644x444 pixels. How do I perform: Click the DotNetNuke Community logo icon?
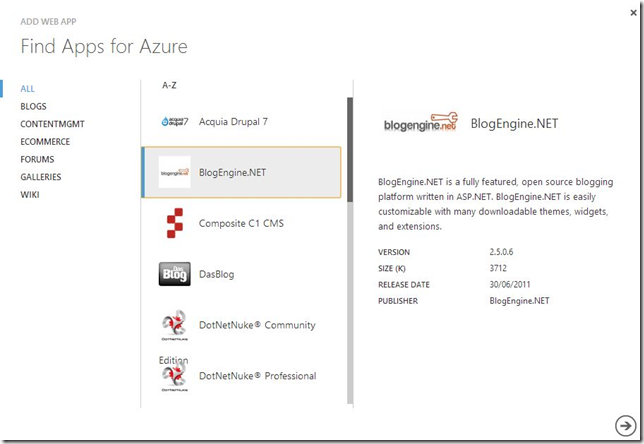175,325
